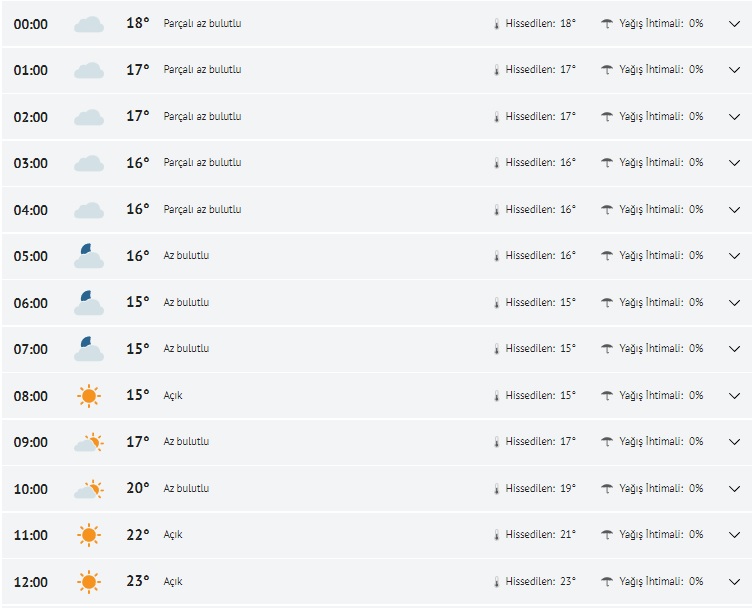Click 'Yağış İhtimali: 0%' at 05:00
The width and height of the screenshot is (752, 608).
point(661,256)
